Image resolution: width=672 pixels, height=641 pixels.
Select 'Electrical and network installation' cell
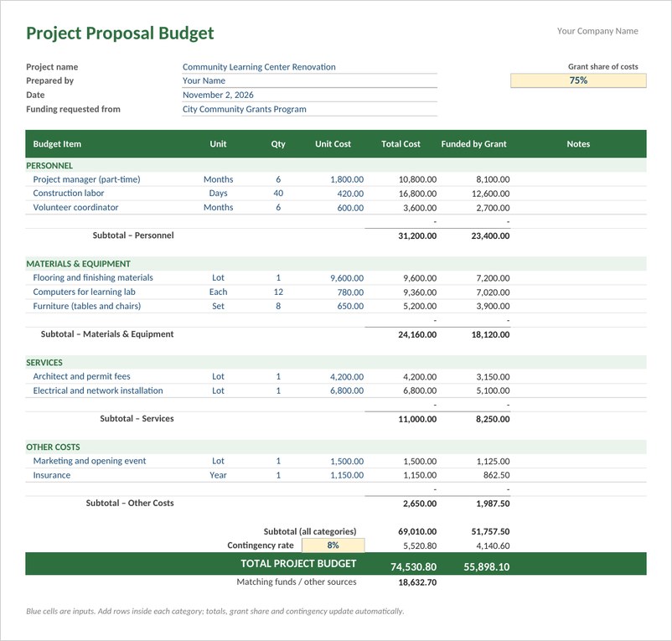pos(98,390)
